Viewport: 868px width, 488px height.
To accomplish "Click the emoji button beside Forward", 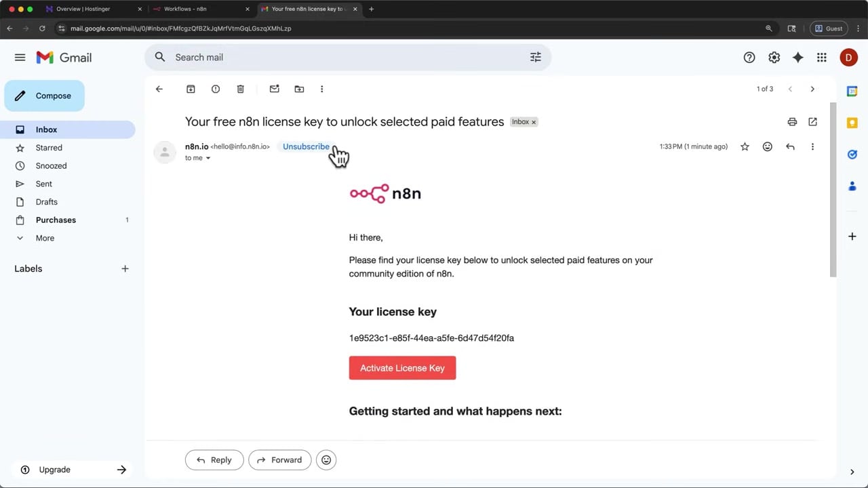I will pyautogui.click(x=326, y=460).
